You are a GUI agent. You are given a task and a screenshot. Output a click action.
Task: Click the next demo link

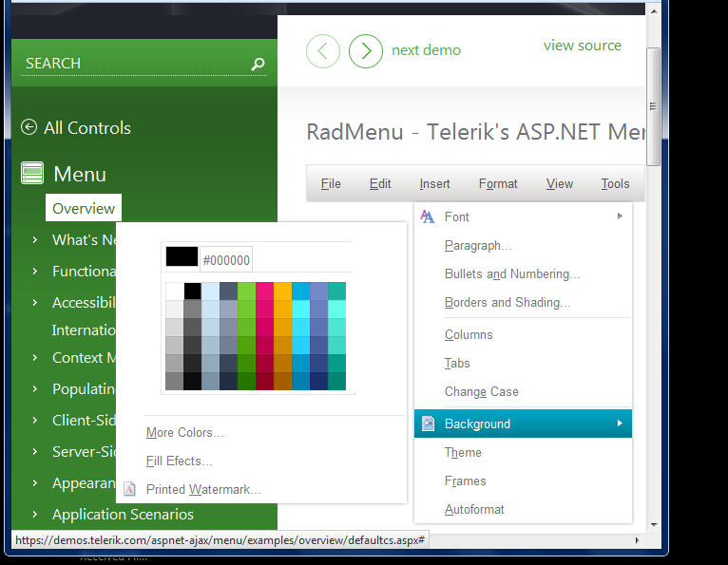pyautogui.click(x=426, y=50)
